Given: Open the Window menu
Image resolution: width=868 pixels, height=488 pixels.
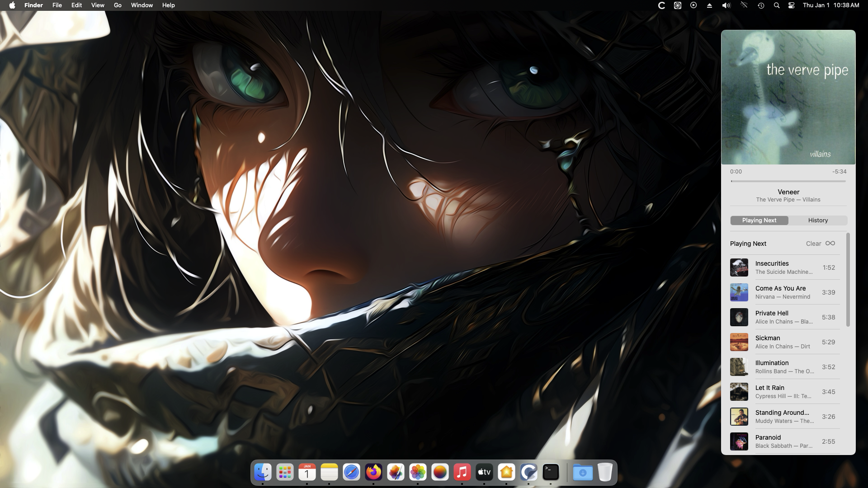Looking at the screenshot, I should 142,5.
